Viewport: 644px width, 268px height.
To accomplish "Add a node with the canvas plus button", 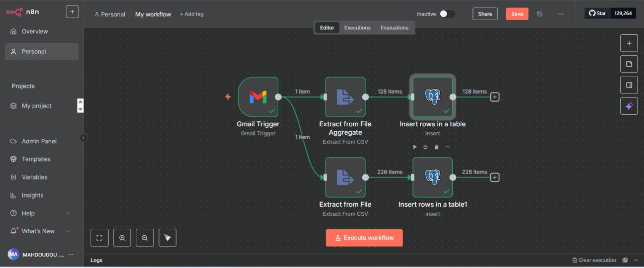I will click(x=629, y=43).
